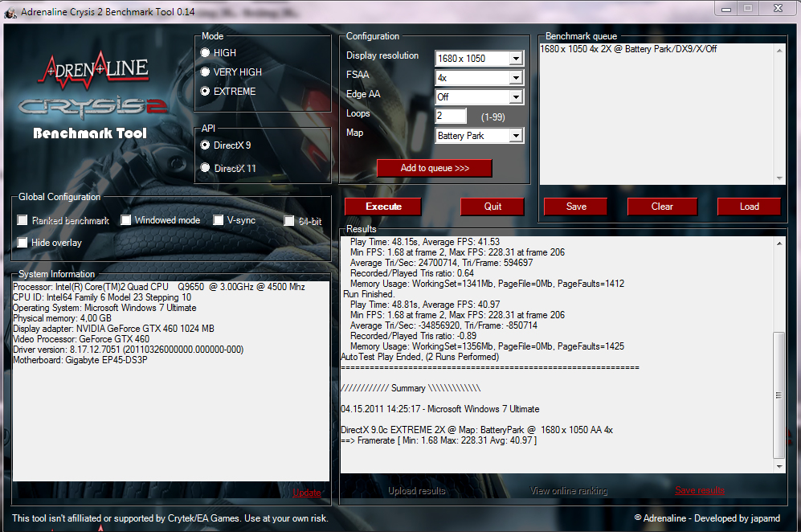Enable the Ranked benchmark checkbox
This screenshot has width=801, height=532.
tap(22, 219)
